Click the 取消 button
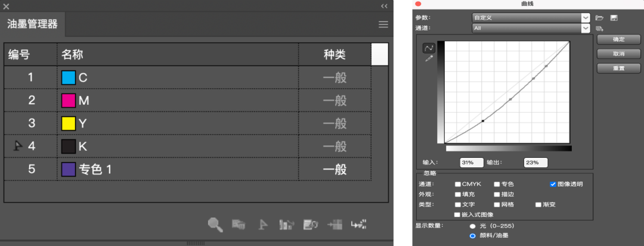 click(618, 54)
